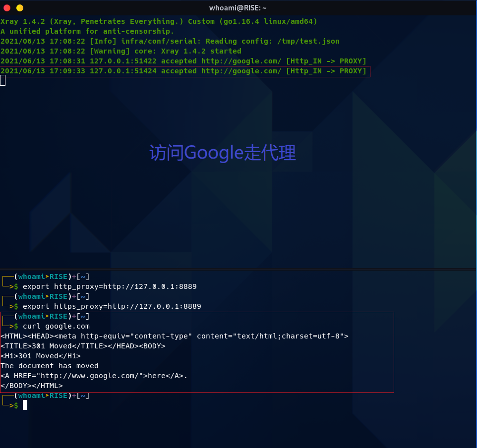Click "The document has moved" text
The image size is (477, 448).
coord(50,366)
